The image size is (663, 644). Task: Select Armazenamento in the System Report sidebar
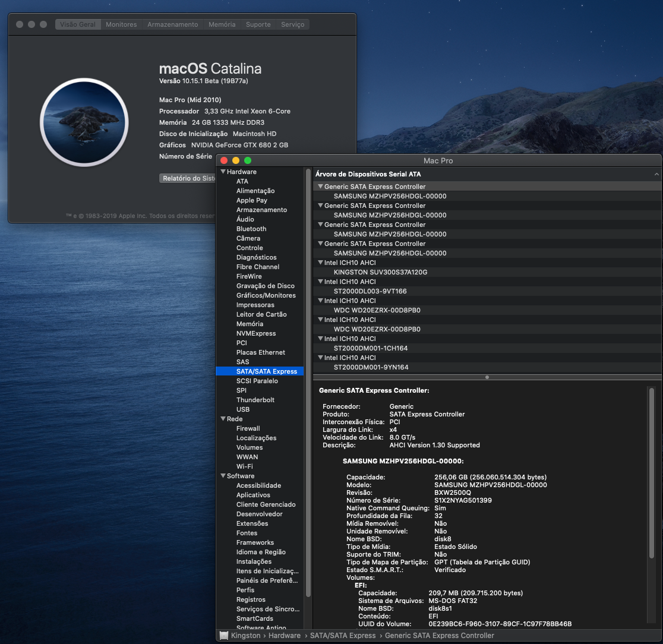tap(261, 210)
